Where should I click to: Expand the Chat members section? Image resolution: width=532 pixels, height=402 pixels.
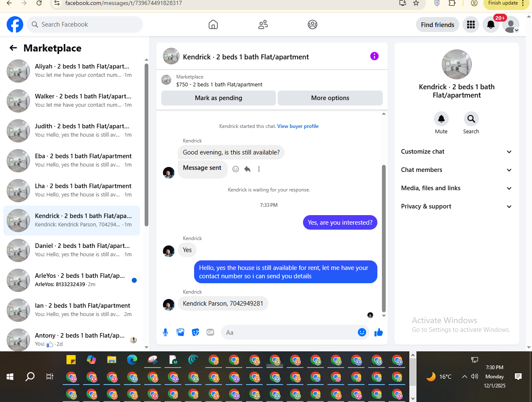pos(456,170)
